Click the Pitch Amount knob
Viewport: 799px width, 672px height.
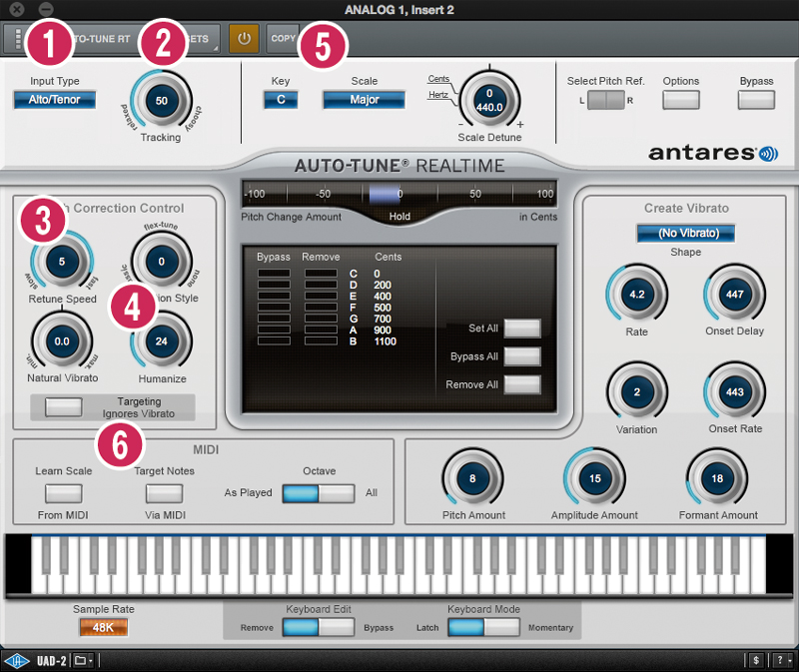coord(472,478)
